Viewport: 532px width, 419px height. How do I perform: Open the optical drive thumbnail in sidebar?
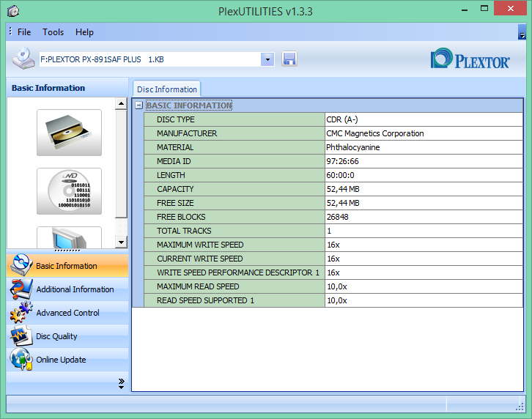point(69,133)
